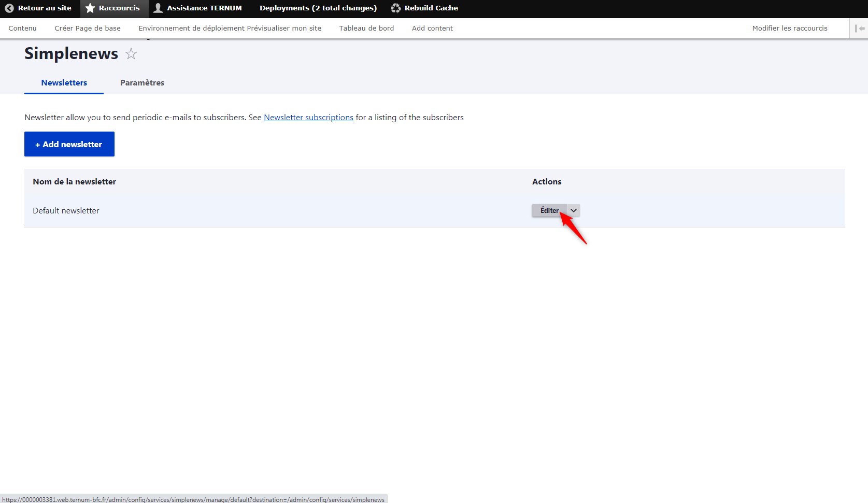Click the Assistance TERNUM user icon
Viewport: 868px width, 503px height.
tap(158, 8)
